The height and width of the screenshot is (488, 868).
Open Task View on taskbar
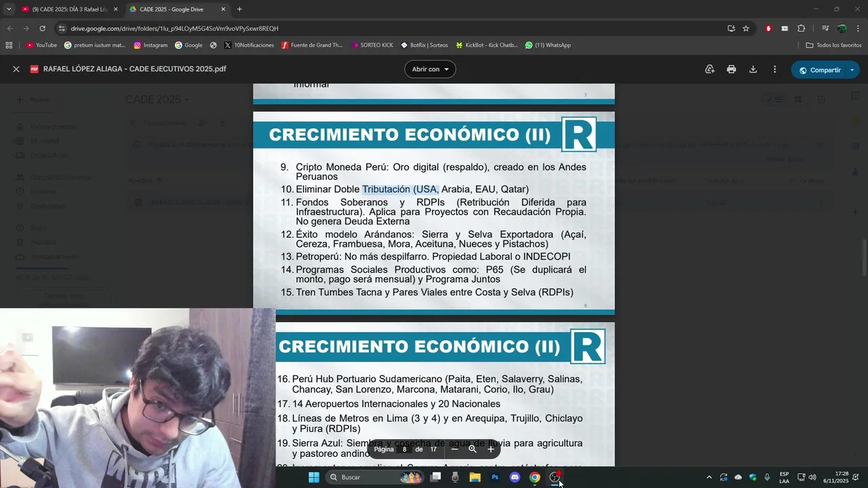pyautogui.click(x=436, y=477)
